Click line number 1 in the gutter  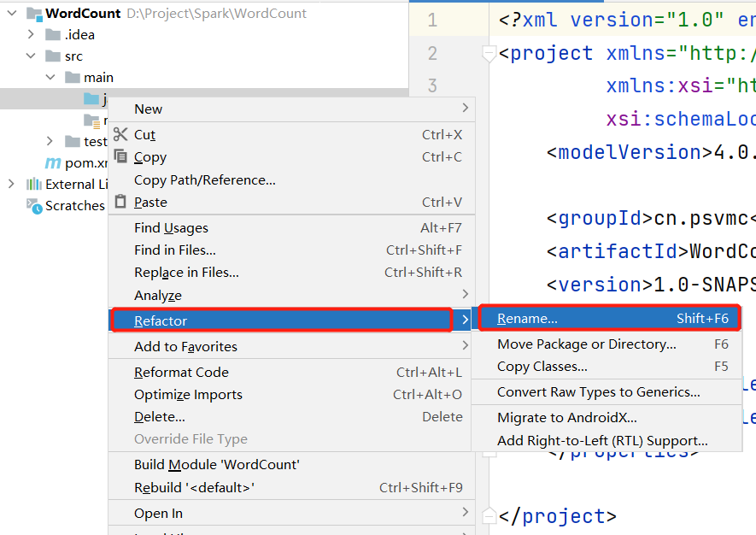432,21
